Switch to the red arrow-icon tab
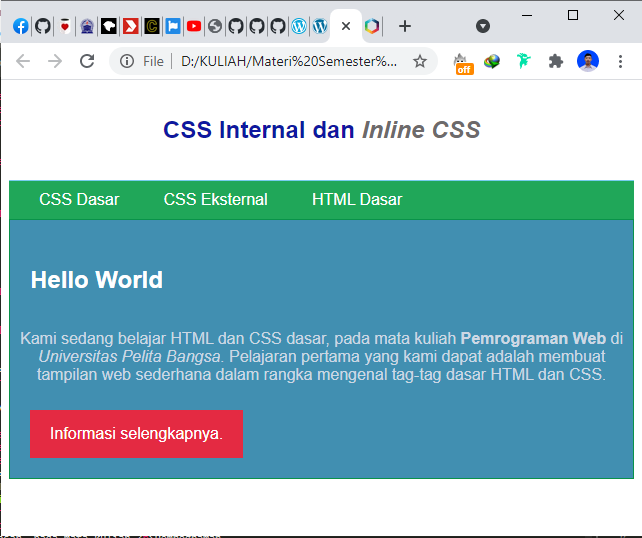642x538 pixels. coord(131,26)
